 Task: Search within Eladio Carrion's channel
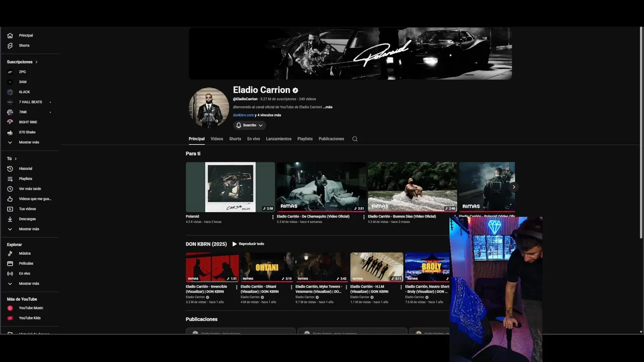click(x=355, y=139)
